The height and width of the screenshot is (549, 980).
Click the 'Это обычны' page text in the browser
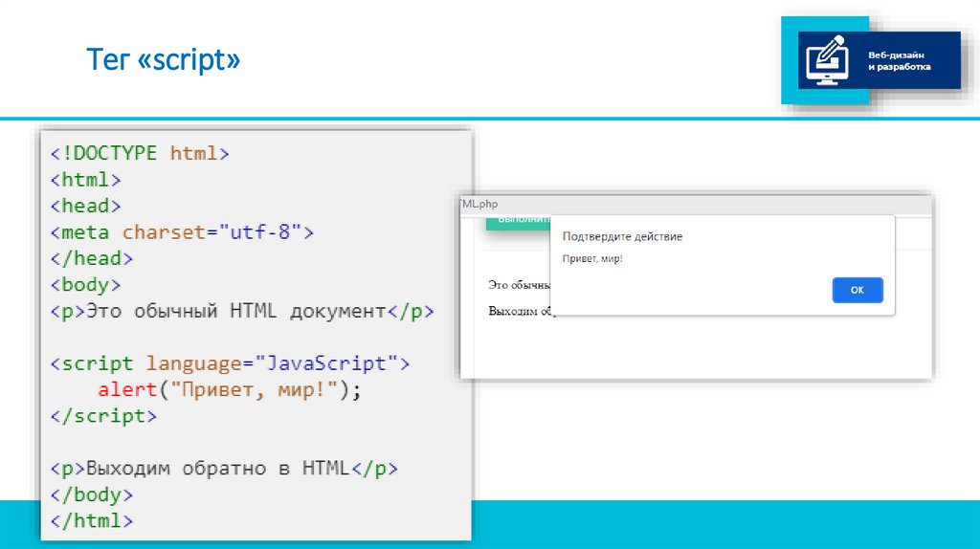tap(520, 285)
